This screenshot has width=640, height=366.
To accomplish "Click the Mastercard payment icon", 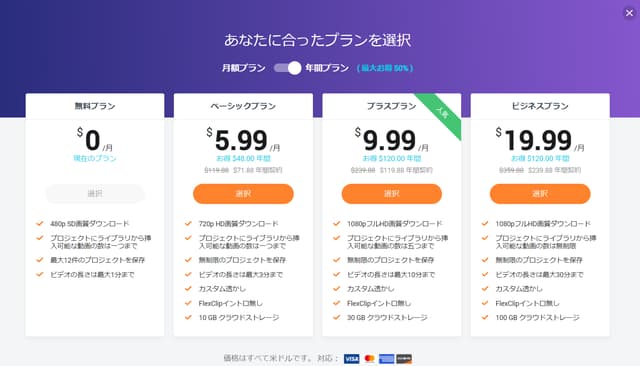I will point(369,359).
